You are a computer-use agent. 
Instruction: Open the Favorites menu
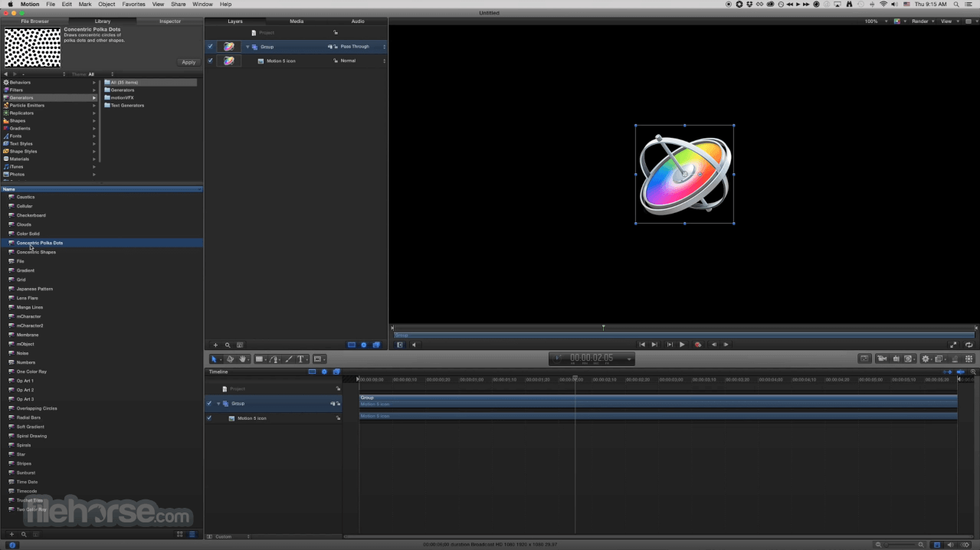(133, 4)
